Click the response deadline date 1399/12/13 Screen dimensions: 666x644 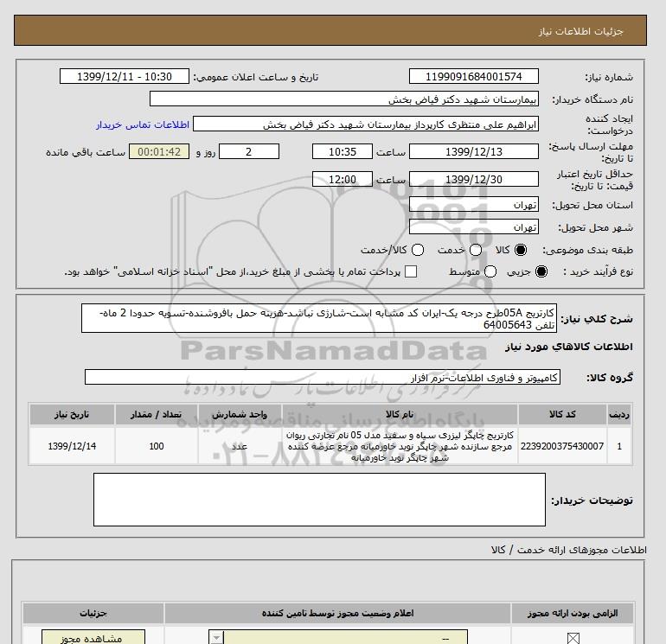tap(474, 151)
